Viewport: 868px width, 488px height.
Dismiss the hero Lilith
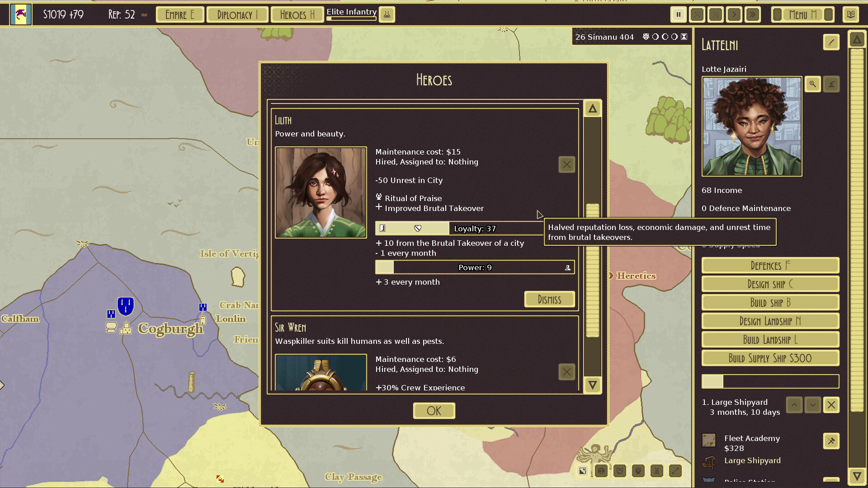coord(549,299)
